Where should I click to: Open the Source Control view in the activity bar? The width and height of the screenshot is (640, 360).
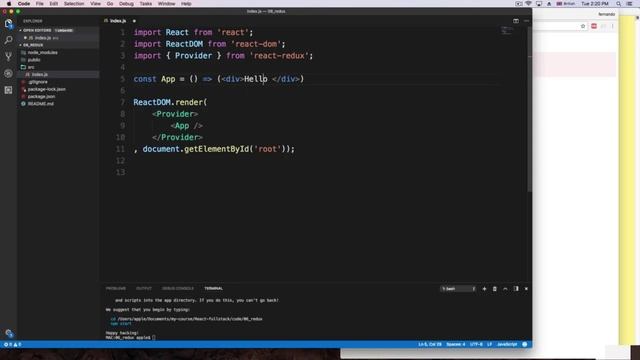(9, 56)
